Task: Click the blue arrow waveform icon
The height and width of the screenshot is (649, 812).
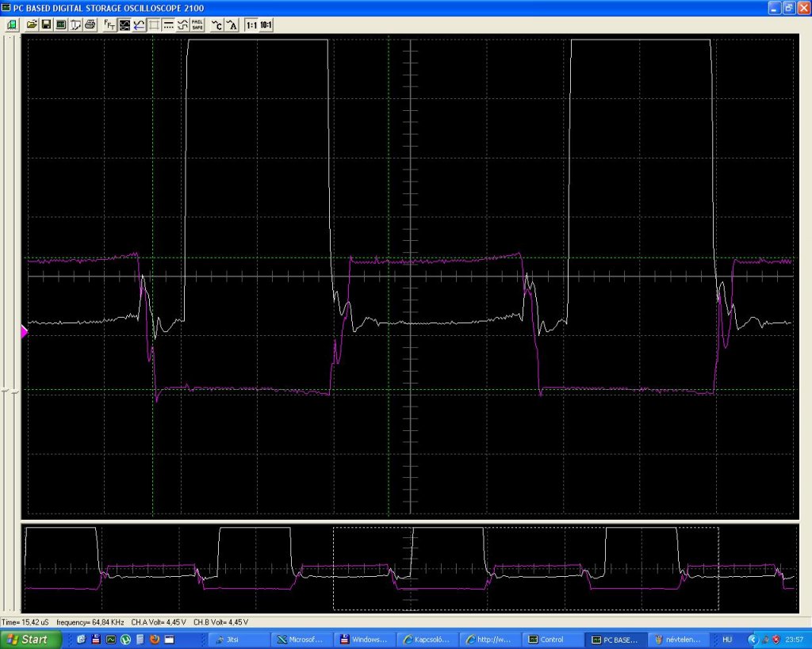Action: coord(139,25)
